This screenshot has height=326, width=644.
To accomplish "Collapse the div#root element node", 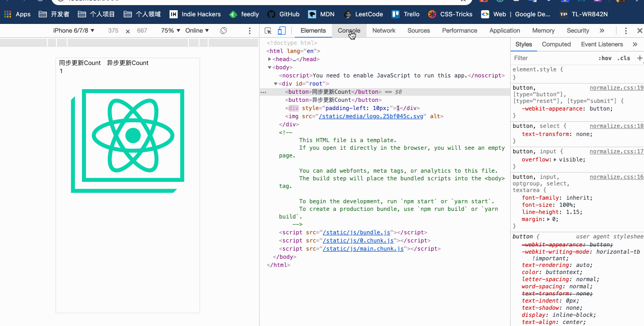I will point(275,84).
